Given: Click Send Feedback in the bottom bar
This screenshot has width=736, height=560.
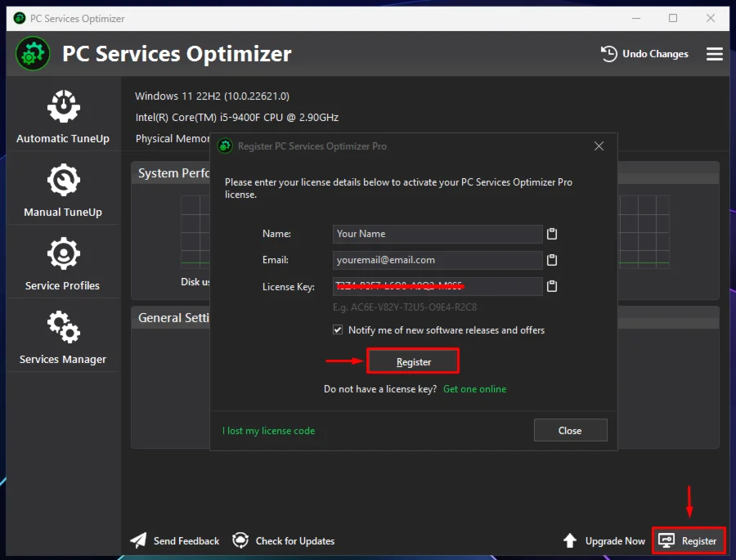Looking at the screenshot, I should (x=175, y=540).
